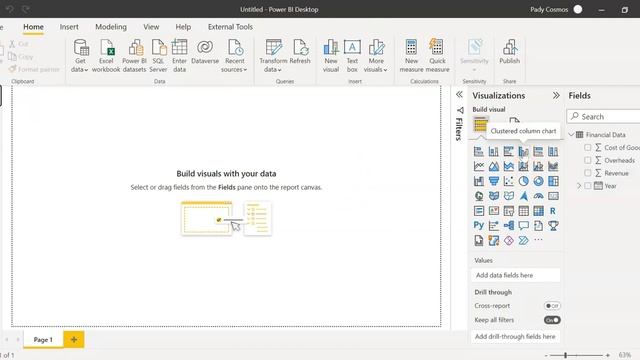Select the Clustered column chart visual
The height and width of the screenshot is (360, 640).
[523, 152]
